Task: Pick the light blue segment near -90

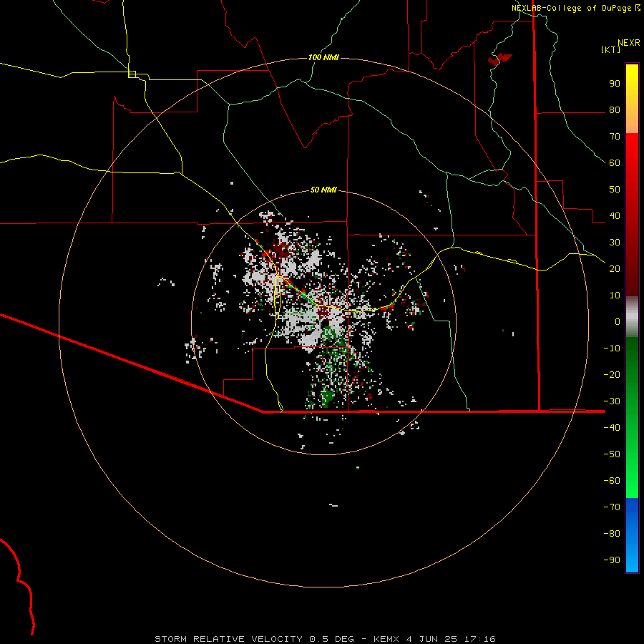Action: [x=632, y=559]
